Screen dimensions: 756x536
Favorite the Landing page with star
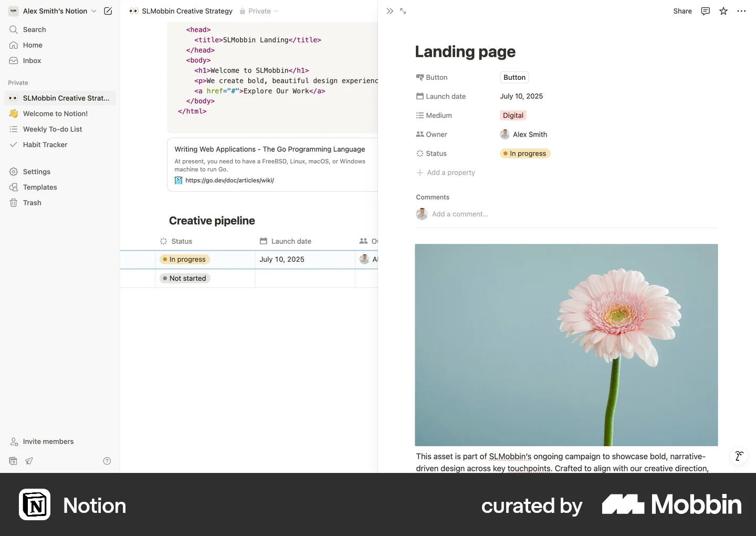(723, 11)
